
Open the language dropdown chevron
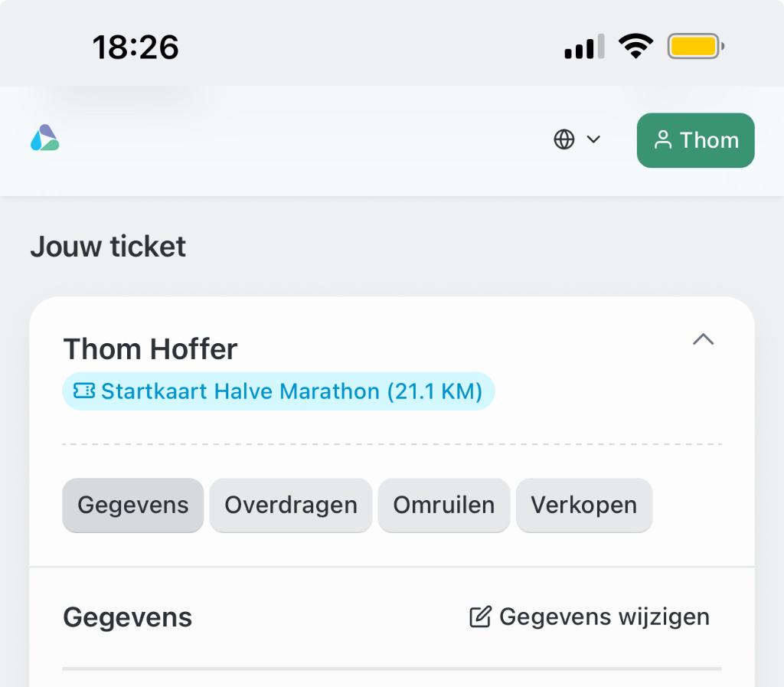tap(593, 140)
